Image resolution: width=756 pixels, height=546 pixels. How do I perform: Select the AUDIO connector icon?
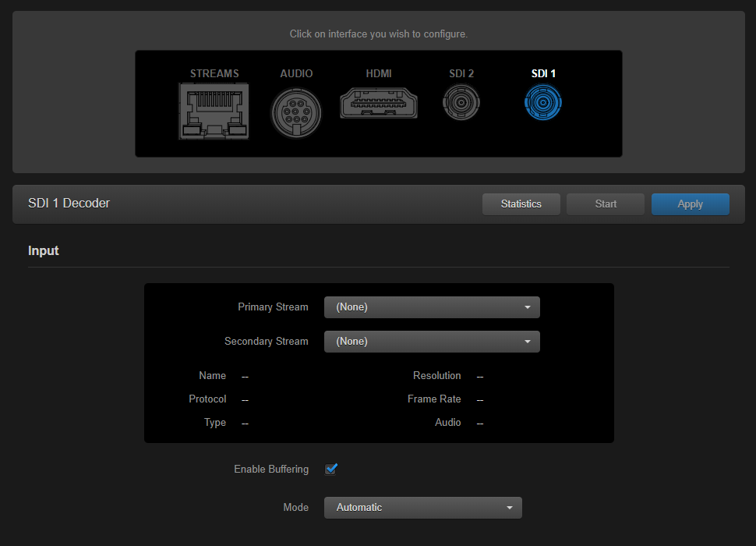click(296, 112)
